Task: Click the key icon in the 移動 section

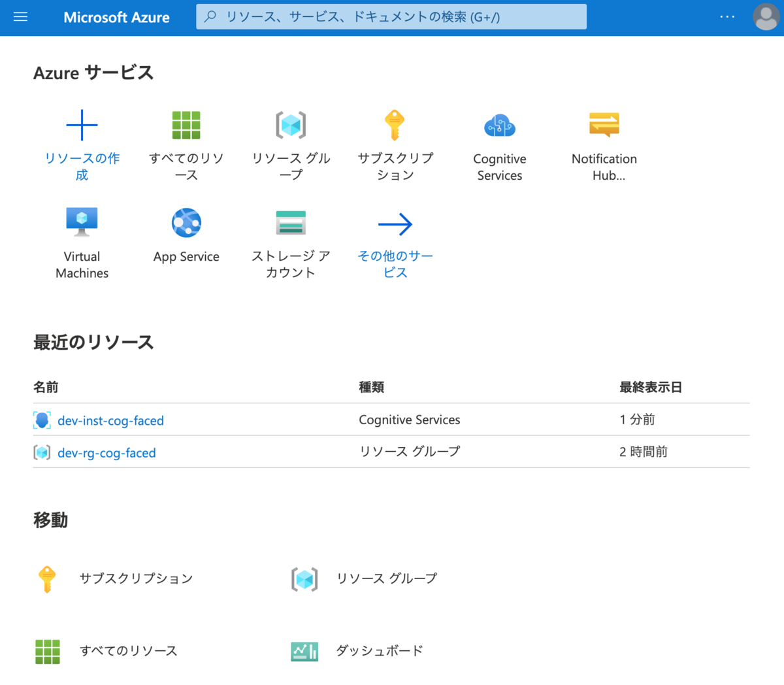Action: [47, 579]
